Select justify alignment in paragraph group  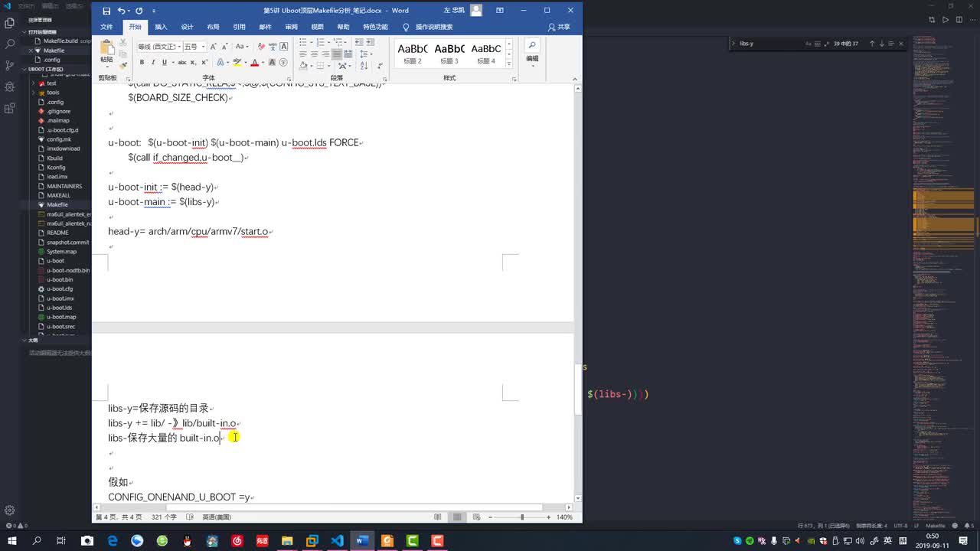click(337, 55)
